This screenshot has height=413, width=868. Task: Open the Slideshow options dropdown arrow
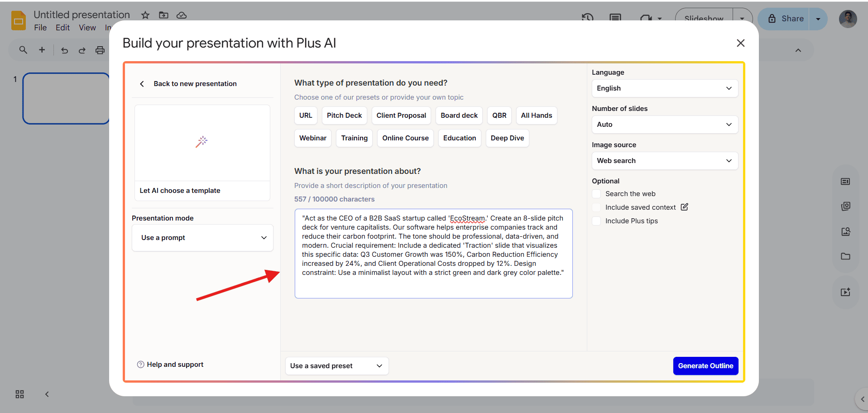click(742, 19)
